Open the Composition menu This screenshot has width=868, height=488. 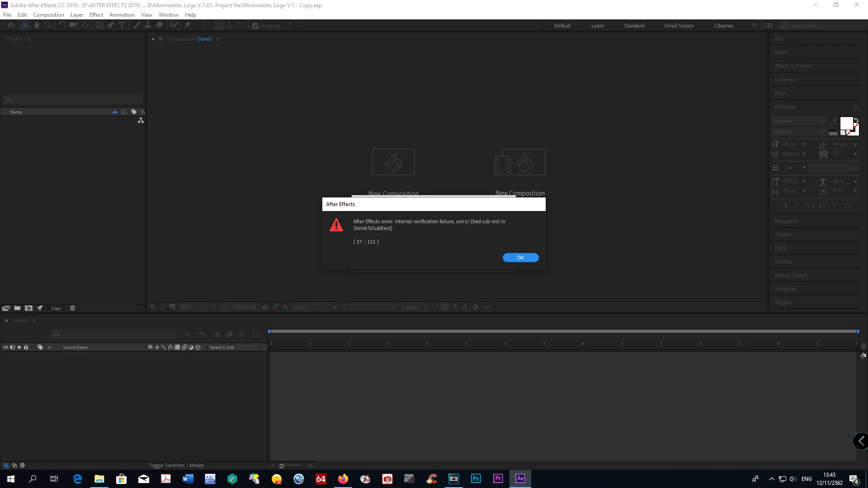pyautogui.click(x=48, y=14)
